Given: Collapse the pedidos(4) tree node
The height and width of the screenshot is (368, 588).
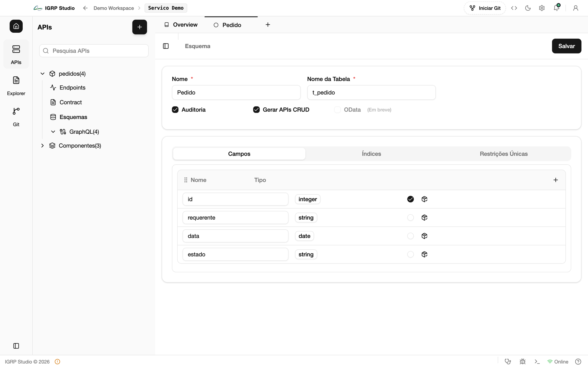Looking at the screenshot, I should [x=42, y=74].
